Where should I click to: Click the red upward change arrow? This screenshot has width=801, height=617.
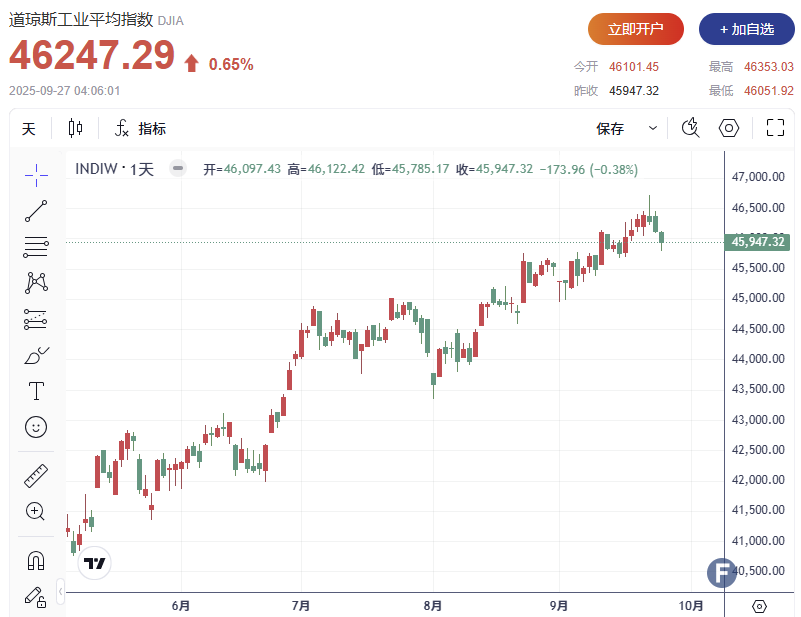192,63
